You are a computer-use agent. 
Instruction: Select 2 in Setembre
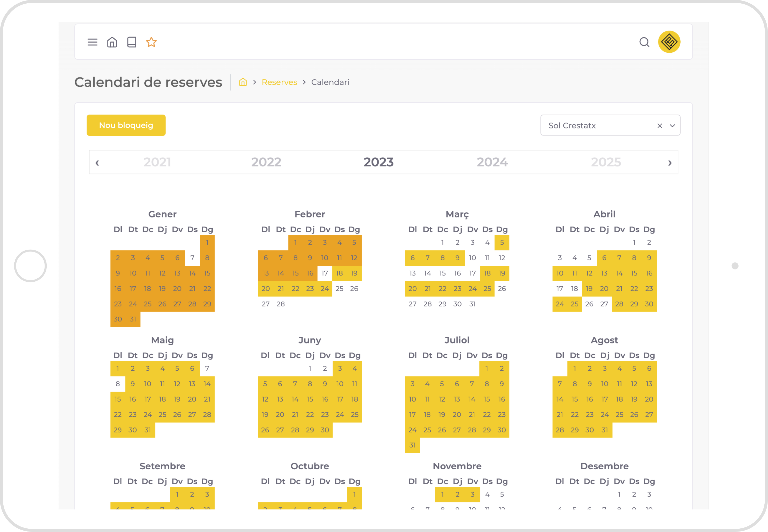pos(192,495)
